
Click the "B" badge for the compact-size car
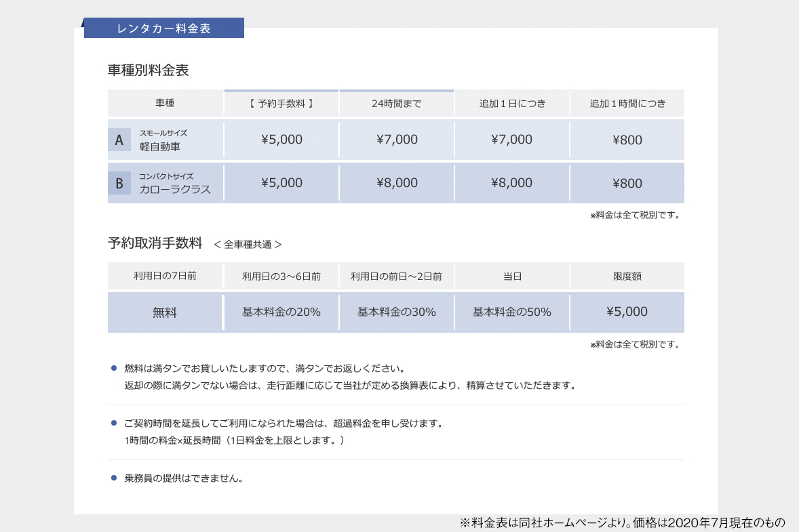119,183
